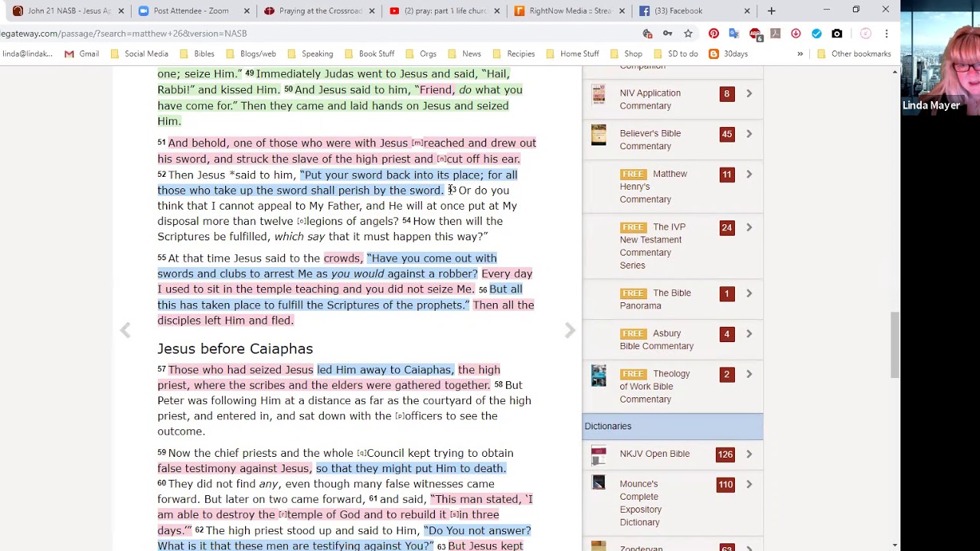Open the Social Media bookmarks folder

point(139,54)
